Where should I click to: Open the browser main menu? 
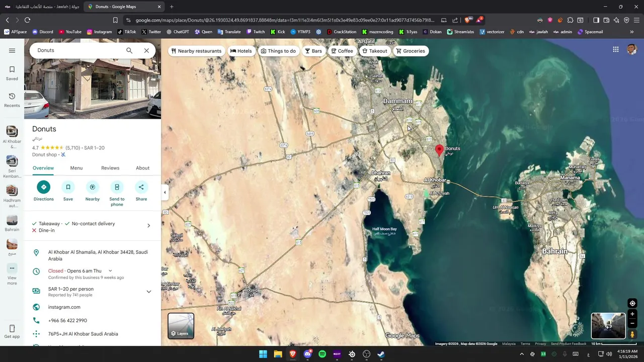coord(636,20)
